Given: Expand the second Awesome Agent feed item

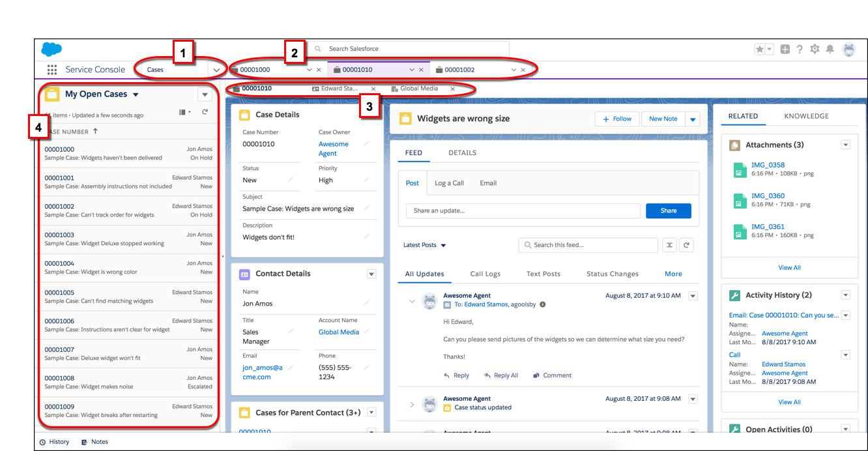Looking at the screenshot, I should click(411, 405).
